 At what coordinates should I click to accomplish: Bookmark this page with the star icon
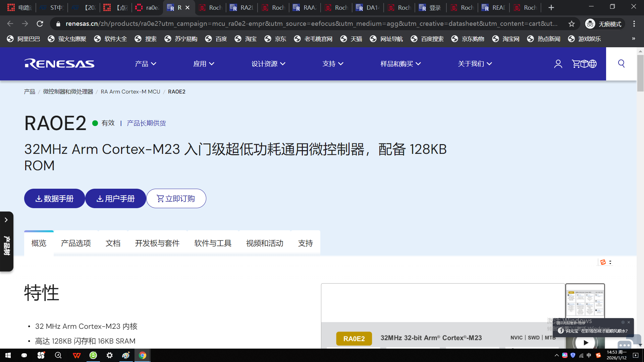tap(572, 24)
